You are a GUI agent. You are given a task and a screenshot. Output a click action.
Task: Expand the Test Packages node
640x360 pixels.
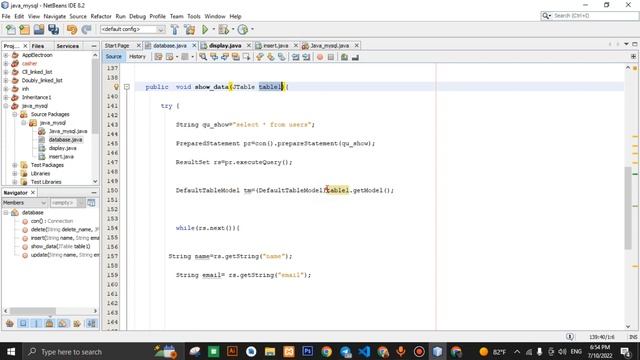click(x=15, y=165)
